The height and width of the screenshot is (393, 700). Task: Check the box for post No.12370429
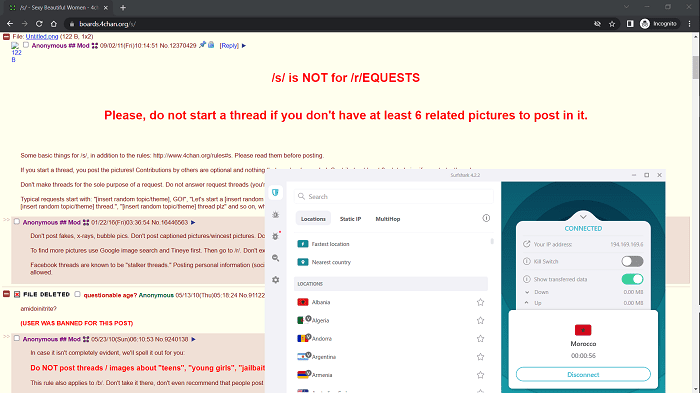pos(26,45)
